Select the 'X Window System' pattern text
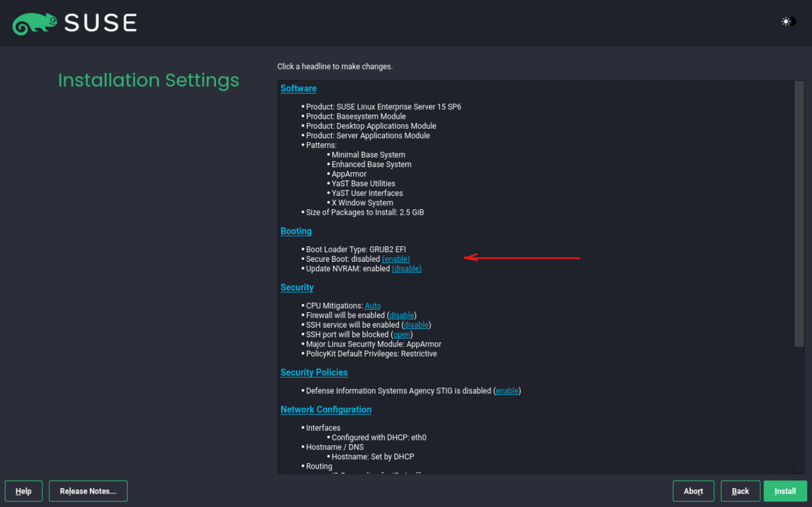Viewport: 812px width, 507px height. 362,203
